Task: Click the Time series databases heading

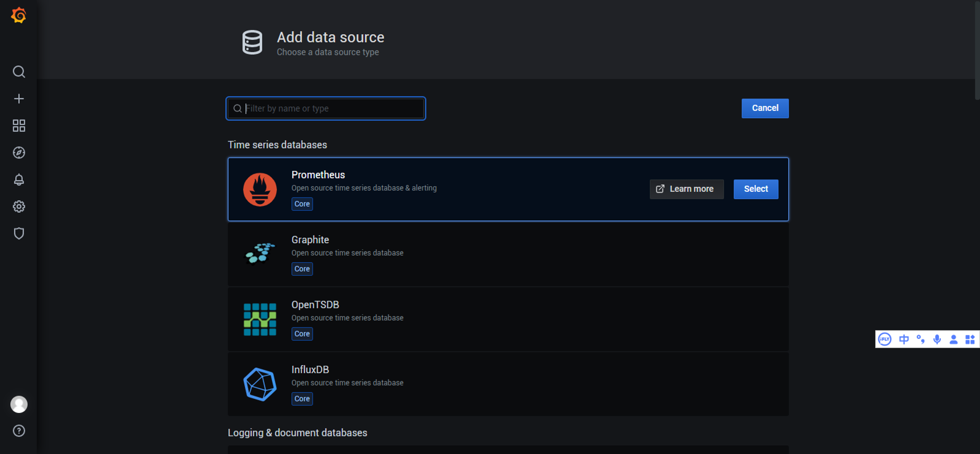Action: (x=277, y=145)
